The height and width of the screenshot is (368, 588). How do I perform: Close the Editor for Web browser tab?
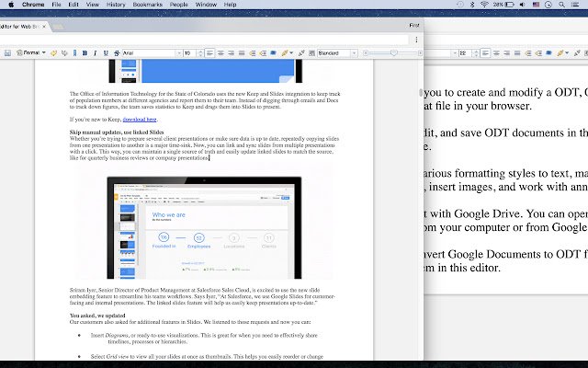(44, 27)
